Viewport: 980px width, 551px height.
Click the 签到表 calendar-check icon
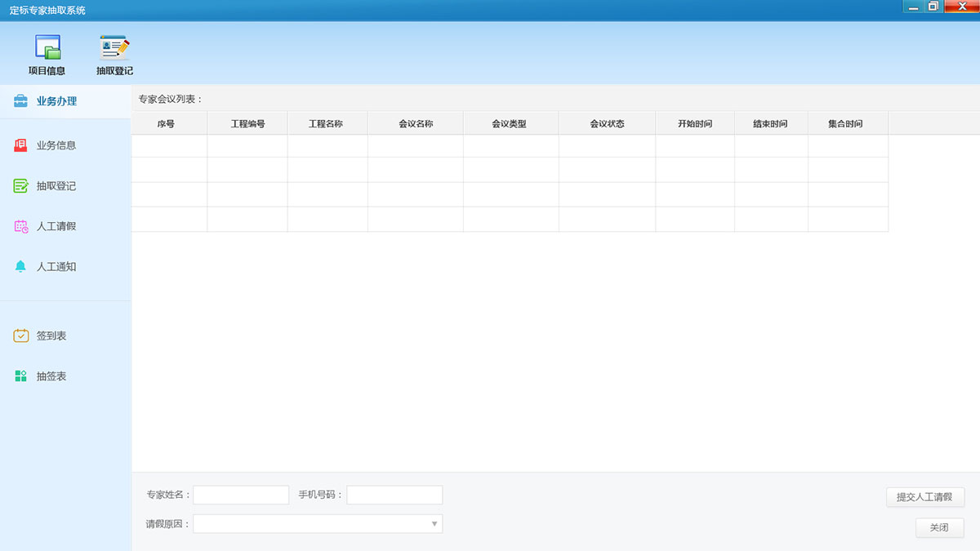click(x=20, y=335)
